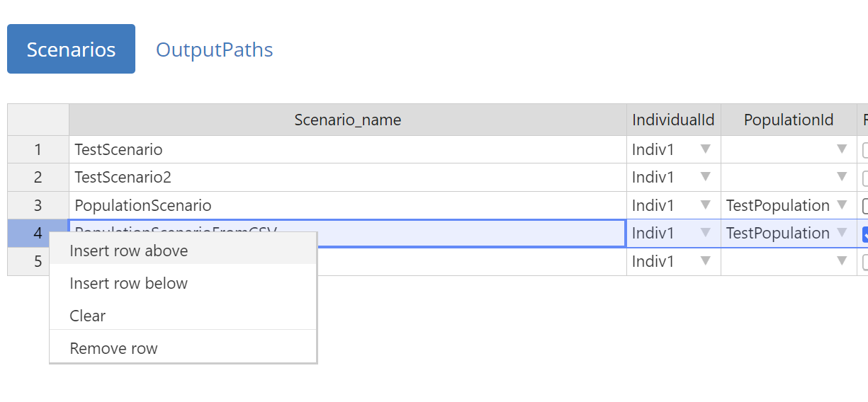Click the PopulationId column header
Viewport: 868px width, 402px height.
[789, 120]
